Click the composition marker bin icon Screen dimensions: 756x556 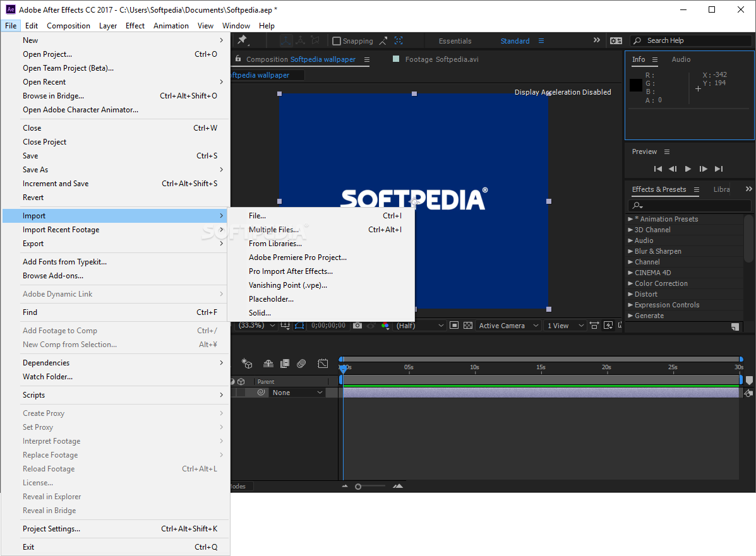pyautogui.click(x=749, y=380)
